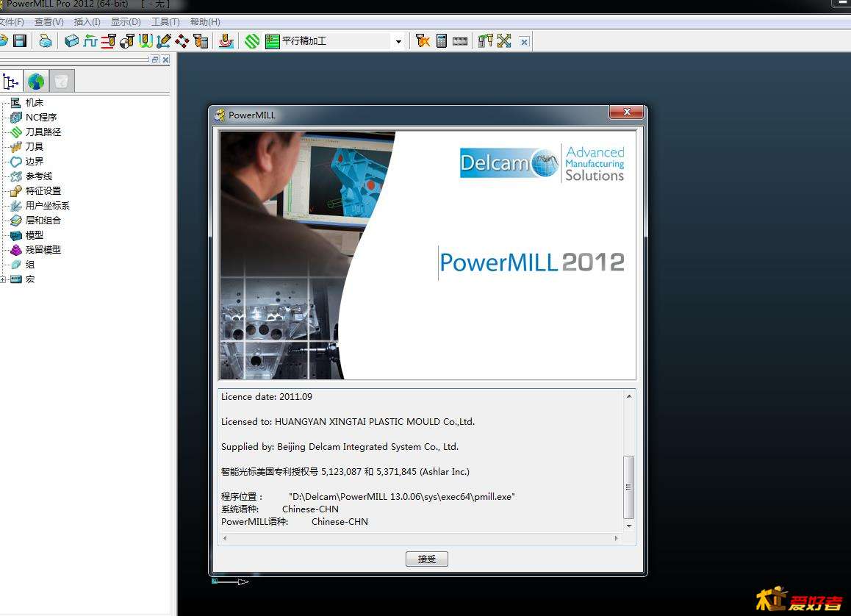Select 刀具 tree entry
The width and height of the screenshot is (851, 616).
(35, 146)
